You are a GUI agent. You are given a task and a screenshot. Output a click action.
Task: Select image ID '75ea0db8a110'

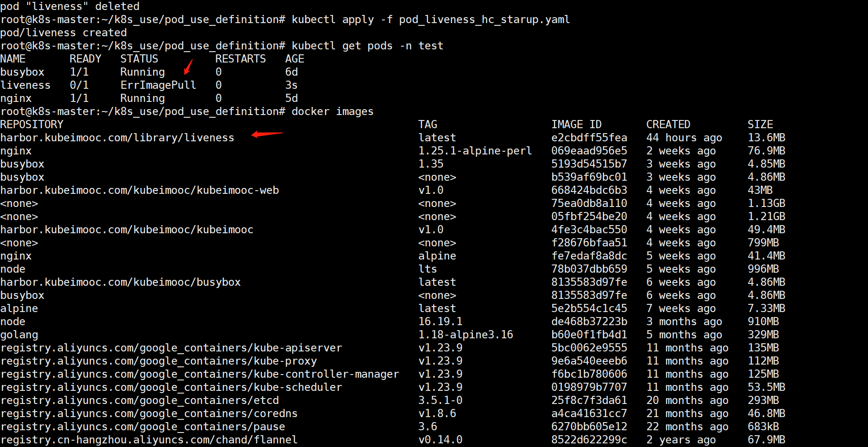point(589,203)
